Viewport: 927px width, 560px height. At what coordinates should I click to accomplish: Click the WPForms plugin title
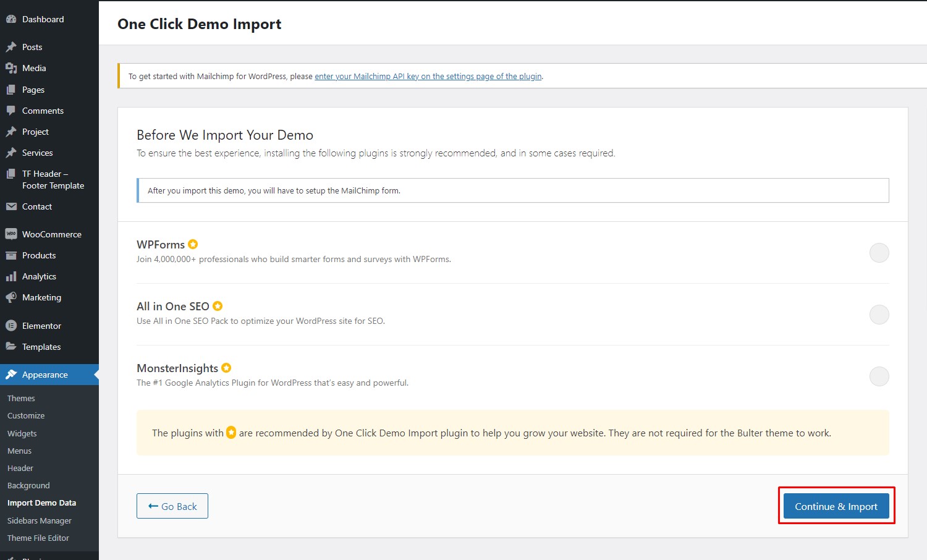[161, 245]
